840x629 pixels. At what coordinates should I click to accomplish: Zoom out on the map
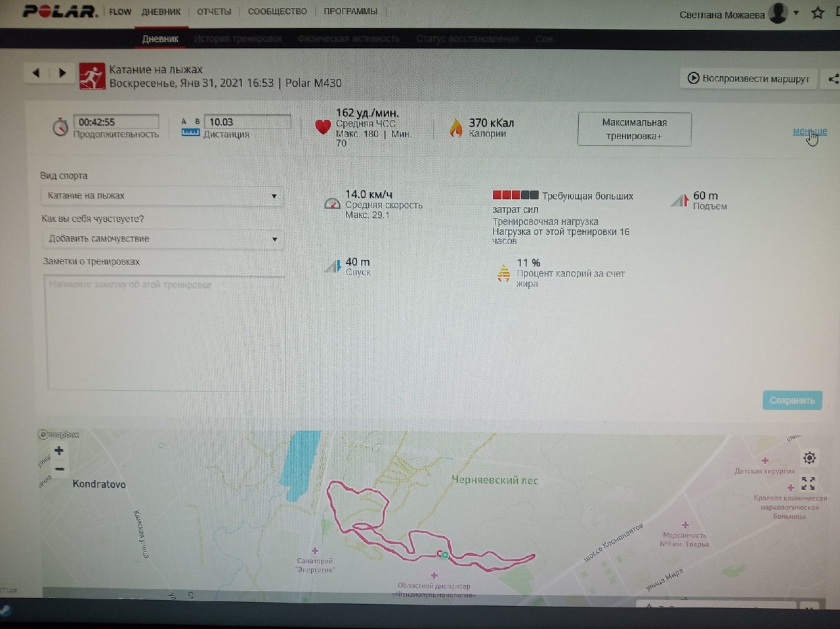pos(59,469)
